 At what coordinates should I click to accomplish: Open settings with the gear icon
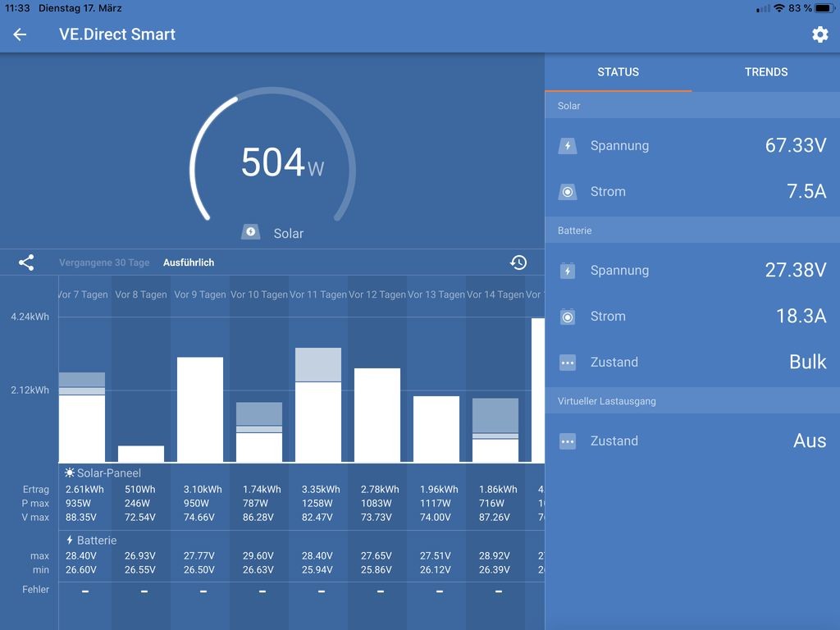[819, 34]
